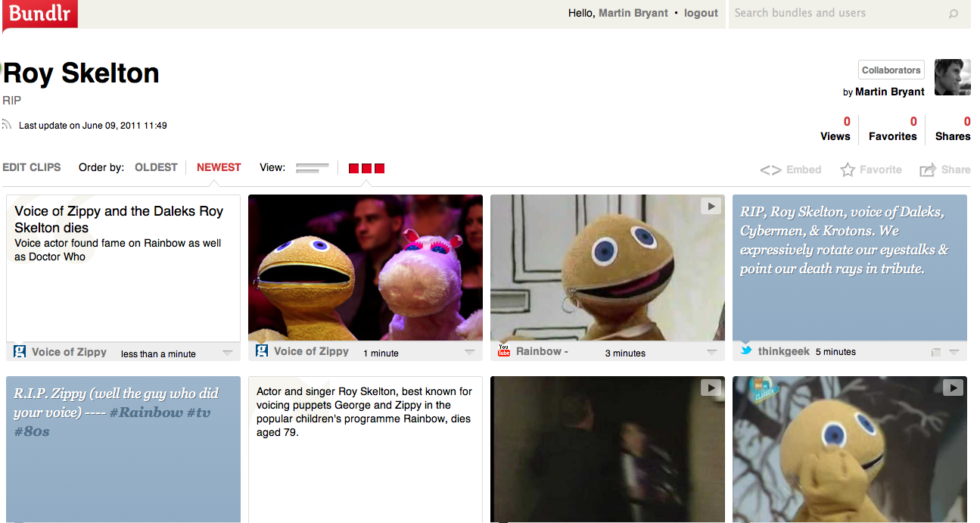Click the Favorites counter
980x523 pixels.
pos(893,129)
